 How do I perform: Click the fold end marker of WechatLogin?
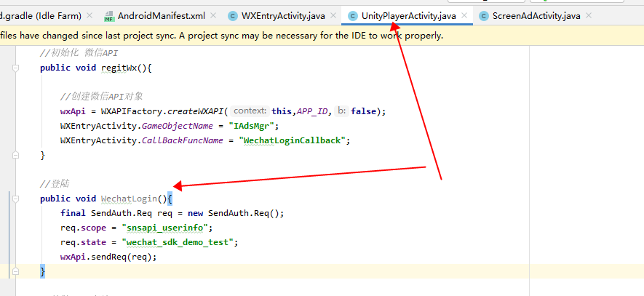[15, 271]
